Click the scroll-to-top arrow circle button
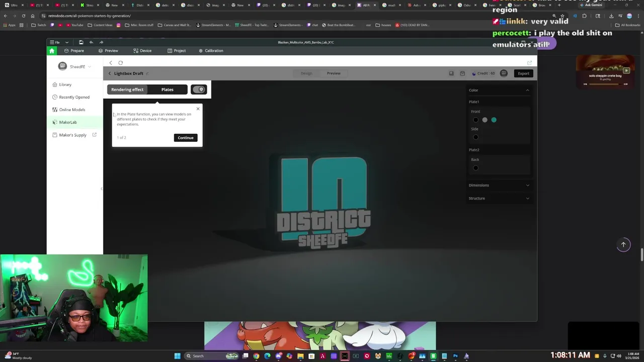The width and height of the screenshot is (644, 362). coord(623,245)
